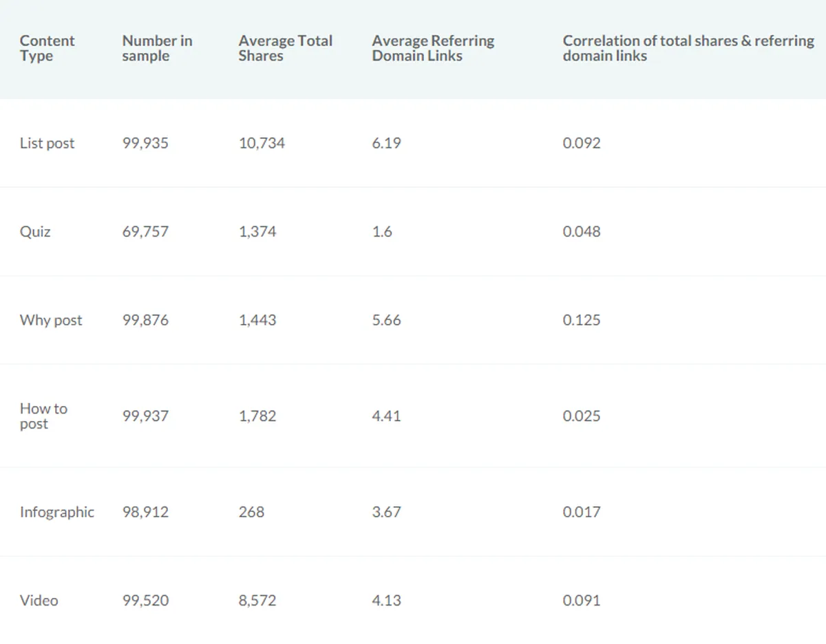The width and height of the screenshot is (826, 644).
Task: Click the 8,572 shares value for Video
Action: (257, 601)
